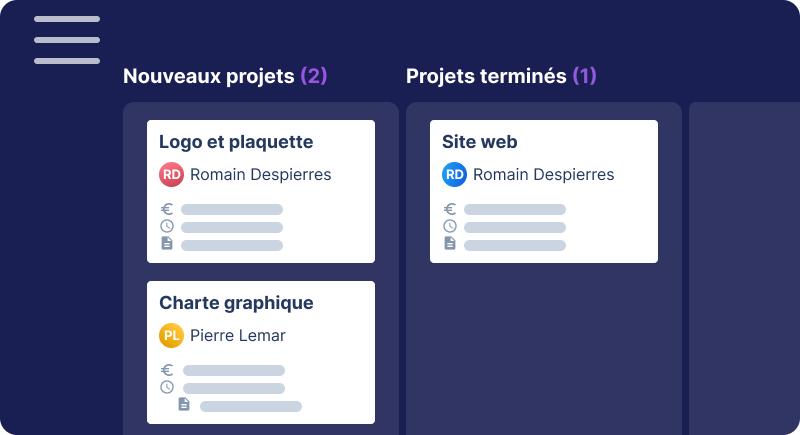Click document icon on Logo et plaquette card

[167, 243]
